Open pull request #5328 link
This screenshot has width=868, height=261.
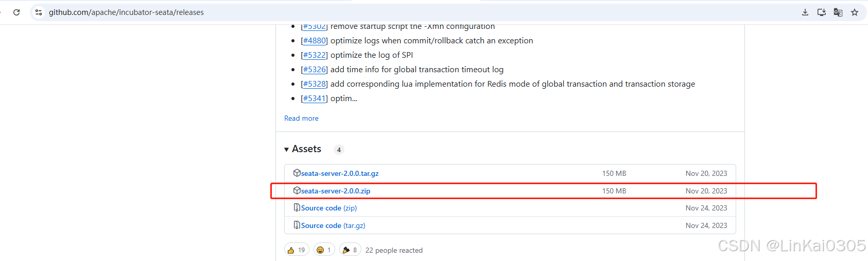pos(314,84)
